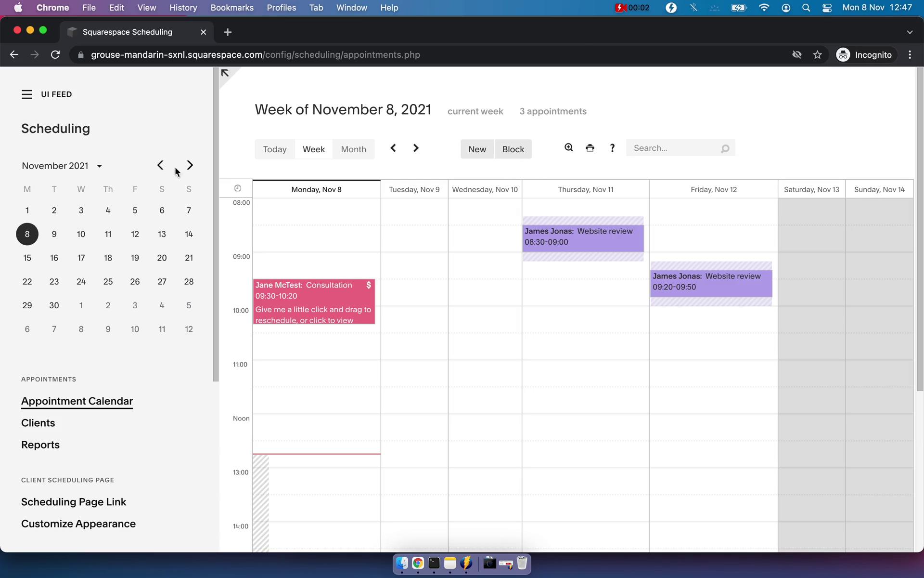Viewport: 924px width, 578px height.
Task: Click New button to create appointment
Action: point(476,148)
